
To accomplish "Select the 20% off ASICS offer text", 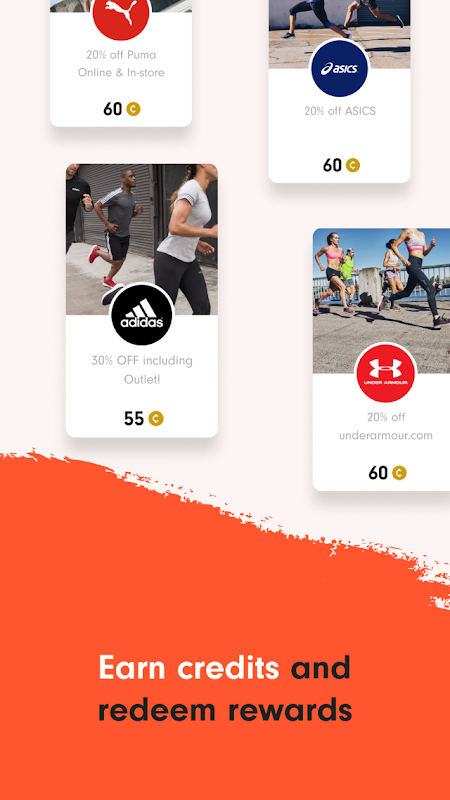I will tap(340, 111).
